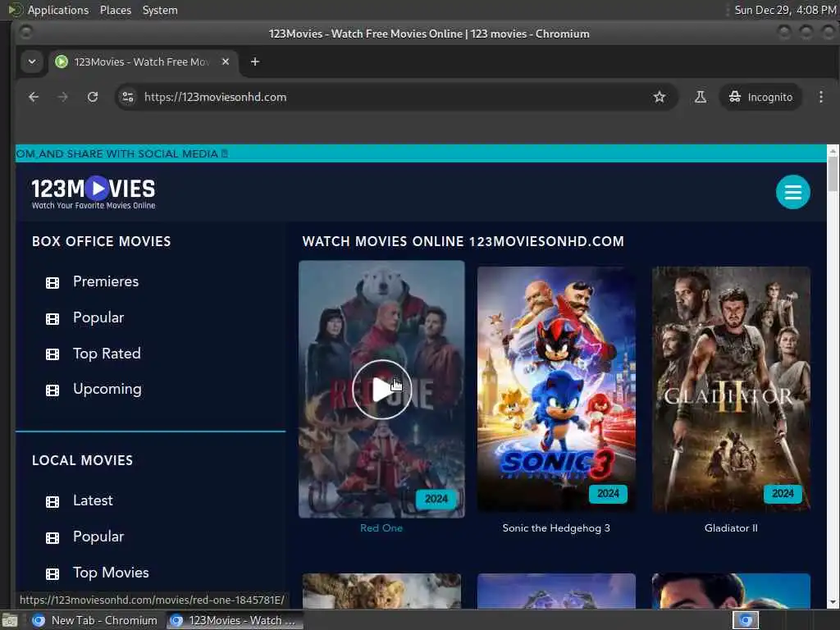Open Chrome Labs flask icon
This screenshot has height=630, width=840.
(701, 97)
